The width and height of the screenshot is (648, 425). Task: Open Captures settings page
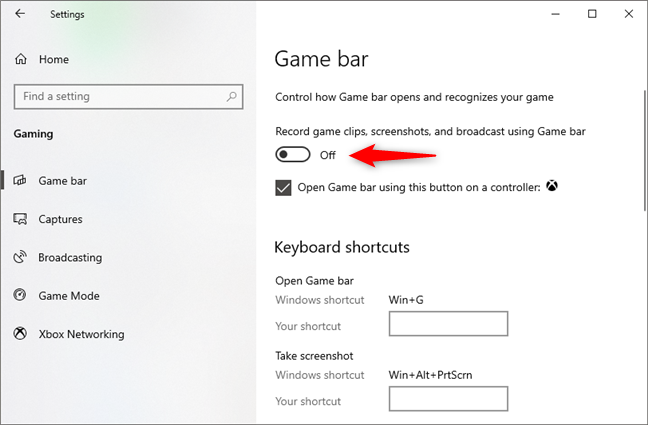60,219
